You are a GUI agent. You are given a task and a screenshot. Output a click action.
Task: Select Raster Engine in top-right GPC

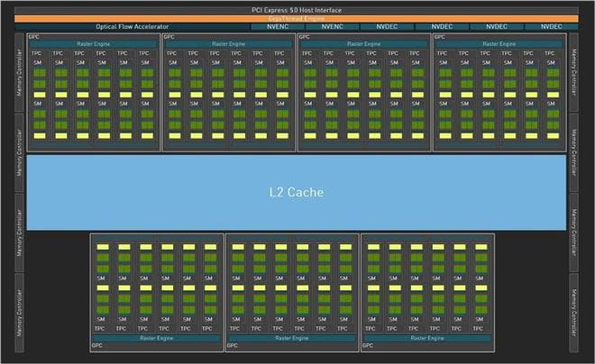499,43
